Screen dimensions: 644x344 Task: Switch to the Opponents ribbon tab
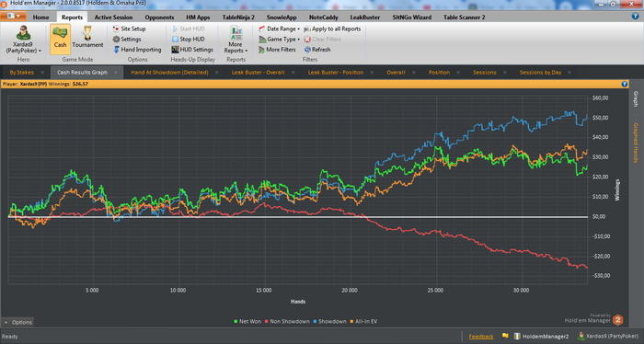point(159,17)
